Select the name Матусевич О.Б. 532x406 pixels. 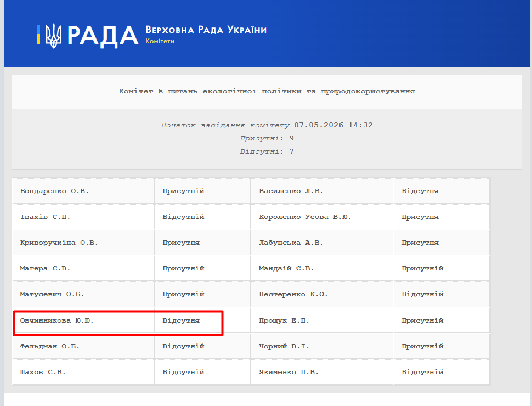52,294
